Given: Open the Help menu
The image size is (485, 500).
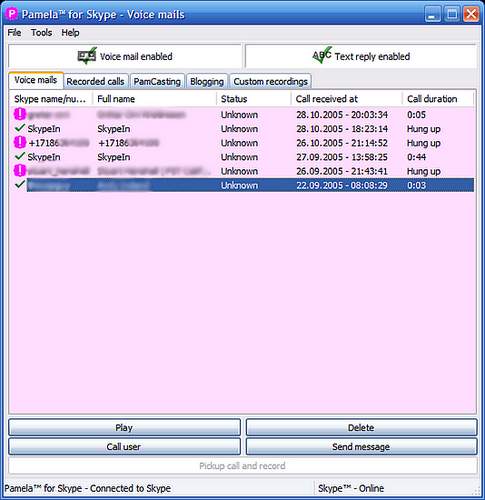Looking at the screenshot, I should point(70,33).
